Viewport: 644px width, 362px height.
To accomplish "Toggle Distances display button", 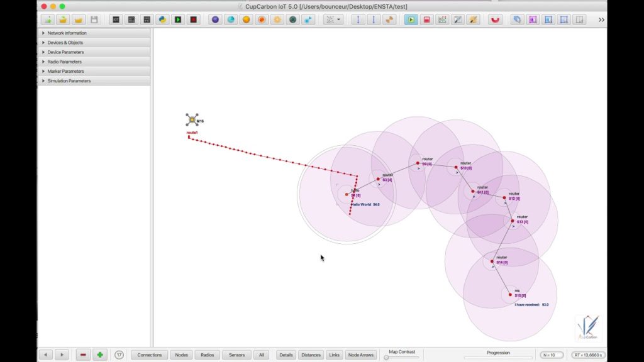I will pos(311,355).
